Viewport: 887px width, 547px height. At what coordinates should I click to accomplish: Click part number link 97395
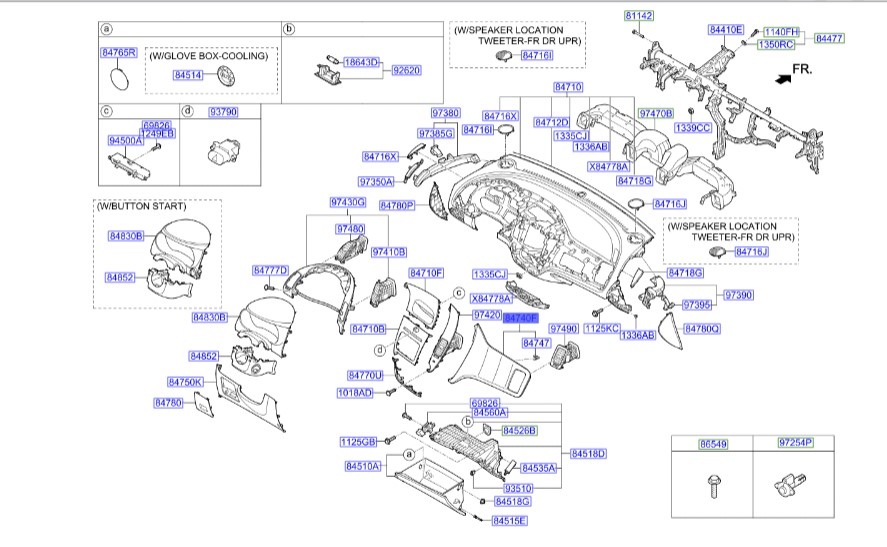click(696, 305)
